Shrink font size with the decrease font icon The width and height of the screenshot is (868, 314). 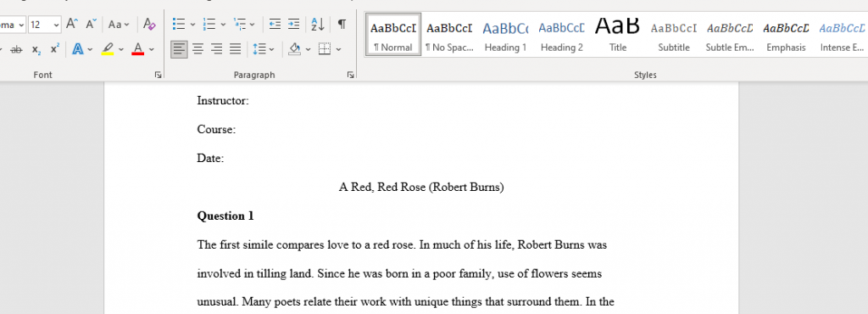coord(92,25)
